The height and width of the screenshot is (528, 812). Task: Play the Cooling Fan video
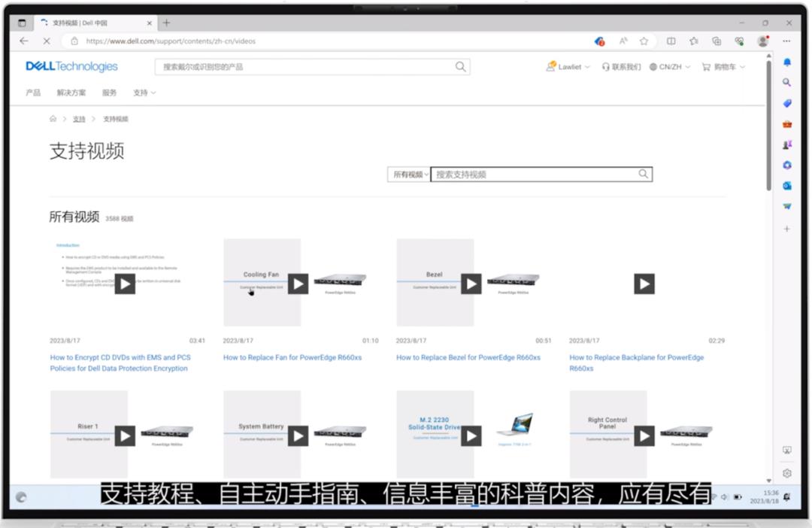coord(298,284)
